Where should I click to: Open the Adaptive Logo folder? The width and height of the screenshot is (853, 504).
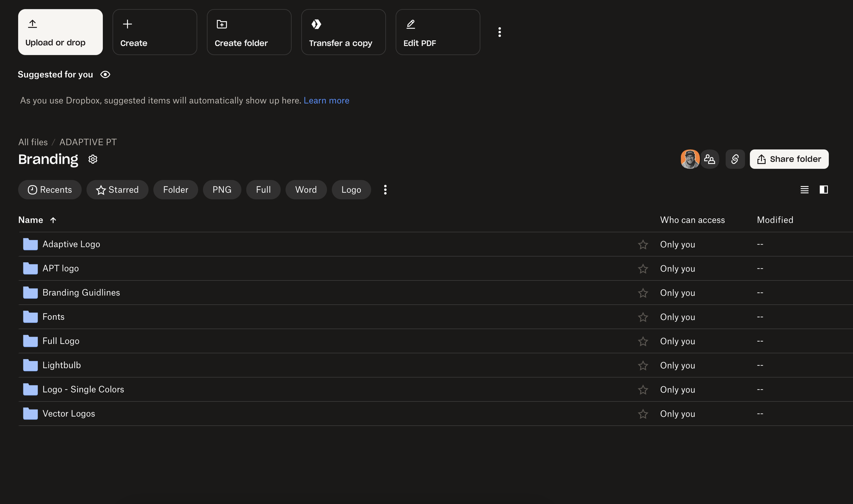point(71,244)
